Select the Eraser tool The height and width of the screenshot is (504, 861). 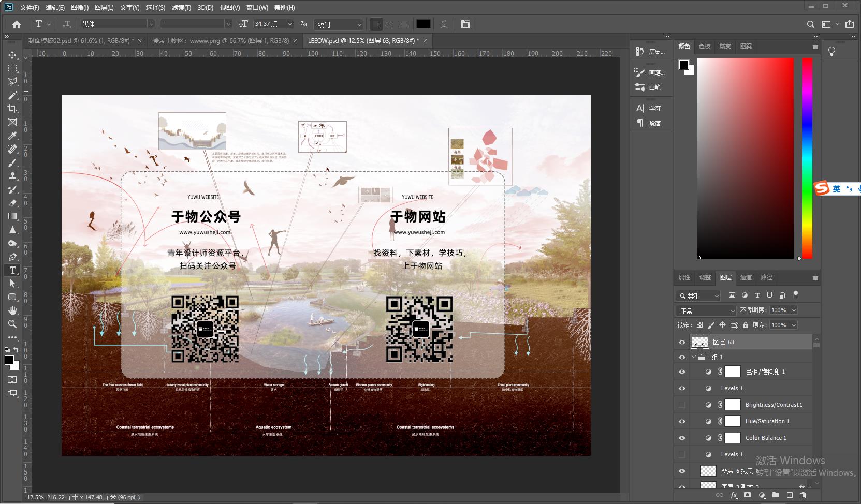pyautogui.click(x=12, y=203)
